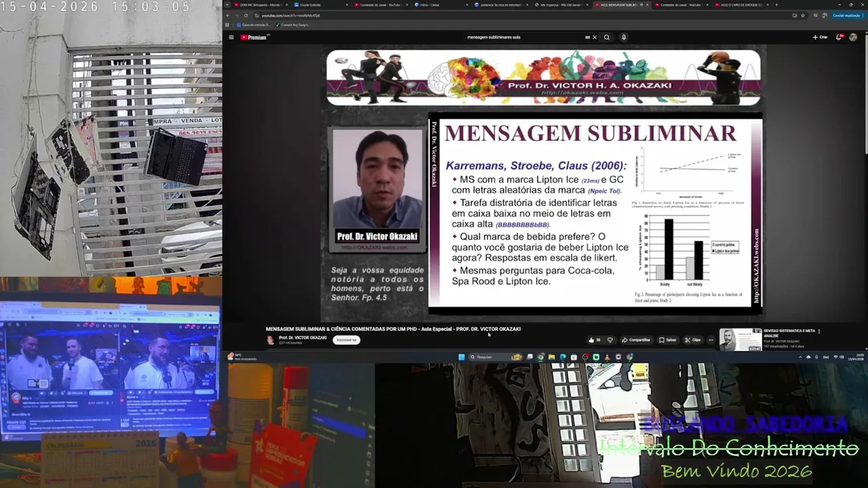Reload the browser page
This screenshot has width=868, height=488.
coord(248,15)
